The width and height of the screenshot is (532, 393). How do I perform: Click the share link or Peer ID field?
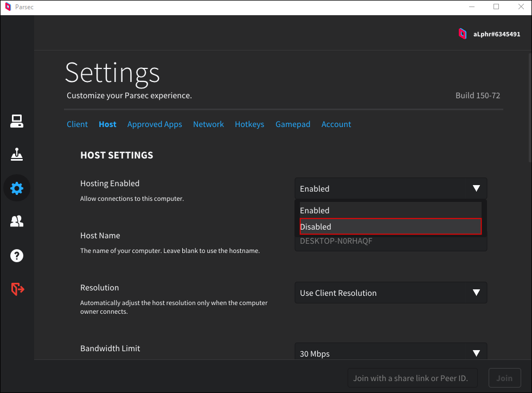tap(415, 378)
